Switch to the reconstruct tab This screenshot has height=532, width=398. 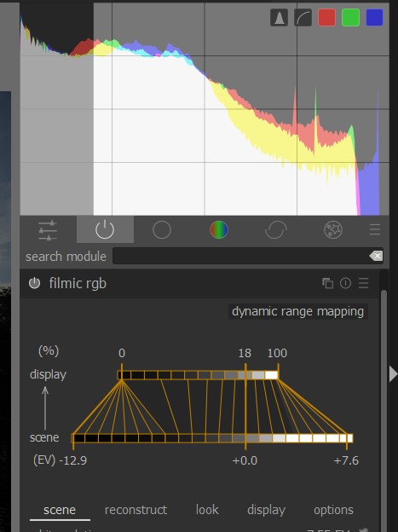click(x=136, y=510)
